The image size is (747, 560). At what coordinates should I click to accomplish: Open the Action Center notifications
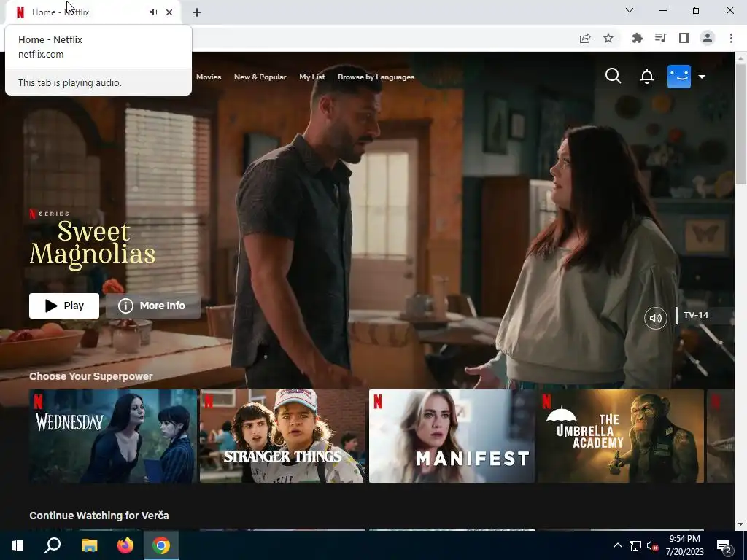(x=724, y=545)
